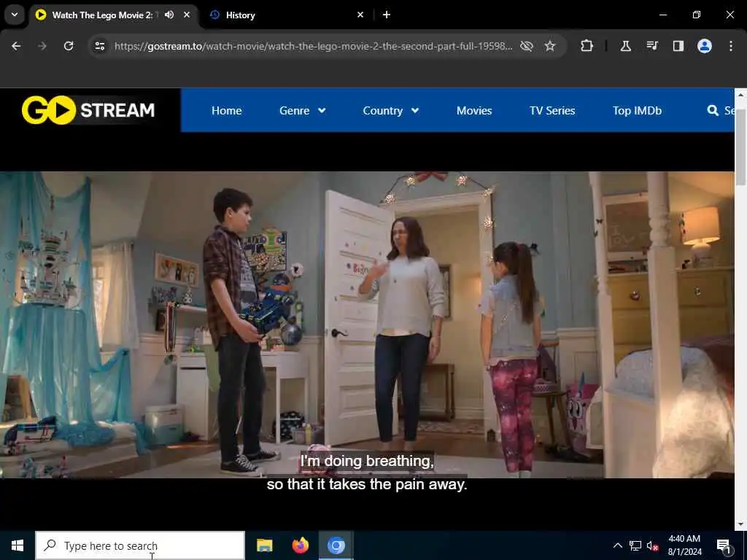Image resolution: width=747 pixels, height=560 pixels.
Task: Close the History tab
Action: 360,15
